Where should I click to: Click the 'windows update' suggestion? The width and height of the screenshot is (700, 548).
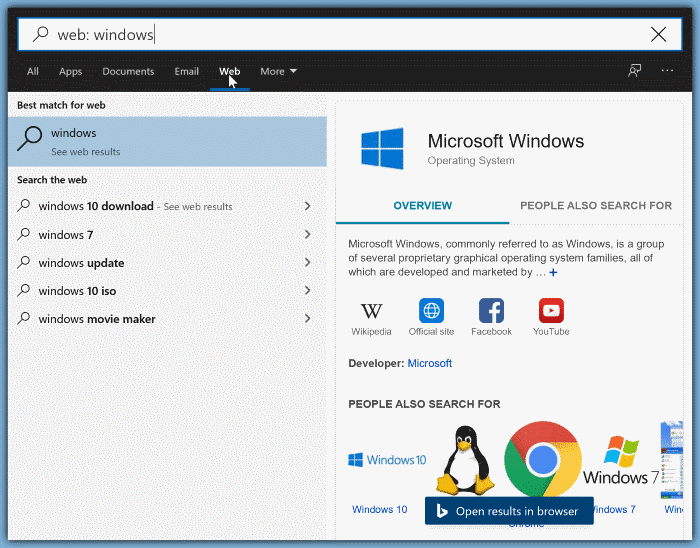coord(167,263)
